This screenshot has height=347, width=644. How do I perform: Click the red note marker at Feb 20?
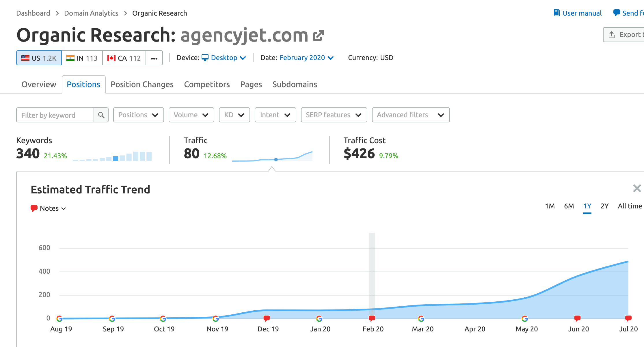point(372,318)
